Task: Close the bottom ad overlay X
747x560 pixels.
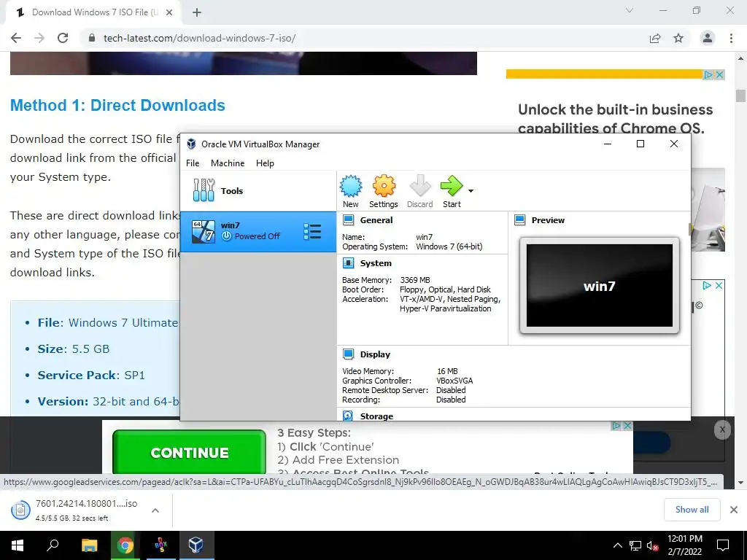Action: point(722,429)
